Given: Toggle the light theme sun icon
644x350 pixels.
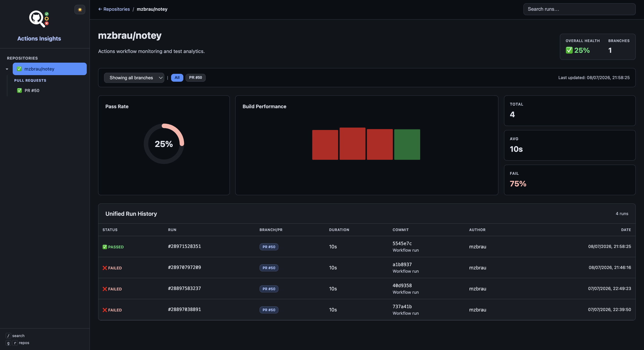Looking at the screenshot, I should tap(80, 9).
